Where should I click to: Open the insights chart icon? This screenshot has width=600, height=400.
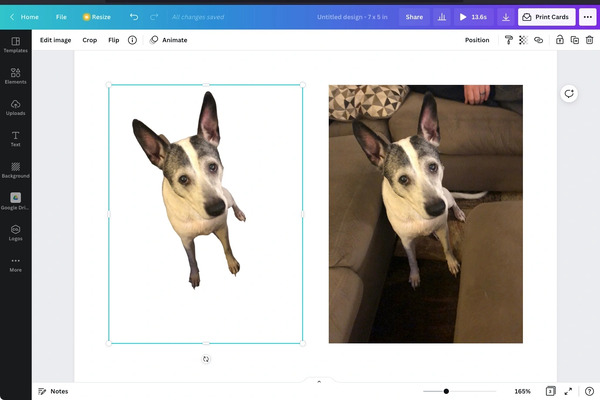pos(442,17)
